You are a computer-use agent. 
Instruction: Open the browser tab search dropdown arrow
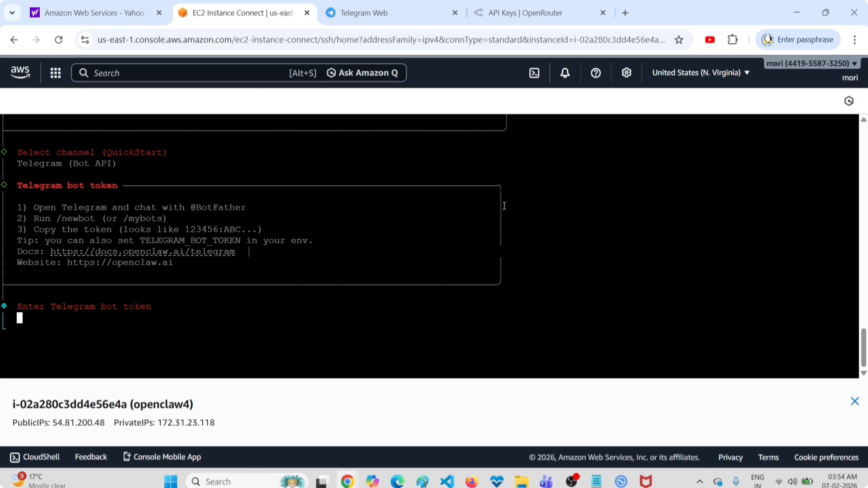tap(12, 13)
